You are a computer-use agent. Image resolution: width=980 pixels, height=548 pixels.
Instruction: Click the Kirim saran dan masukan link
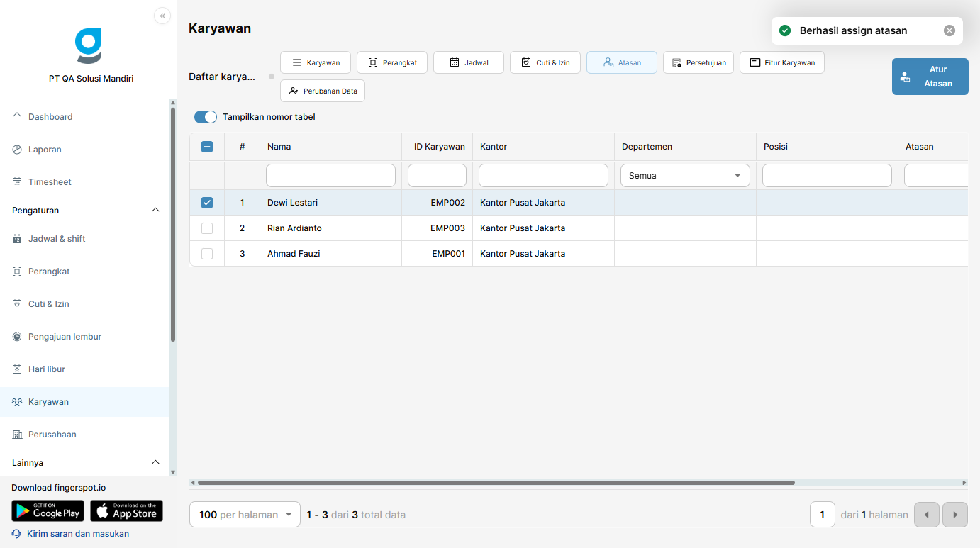(x=78, y=534)
